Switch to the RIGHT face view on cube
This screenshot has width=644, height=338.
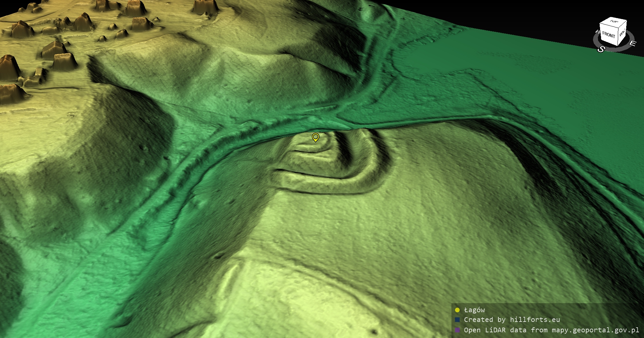coord(622,33)
